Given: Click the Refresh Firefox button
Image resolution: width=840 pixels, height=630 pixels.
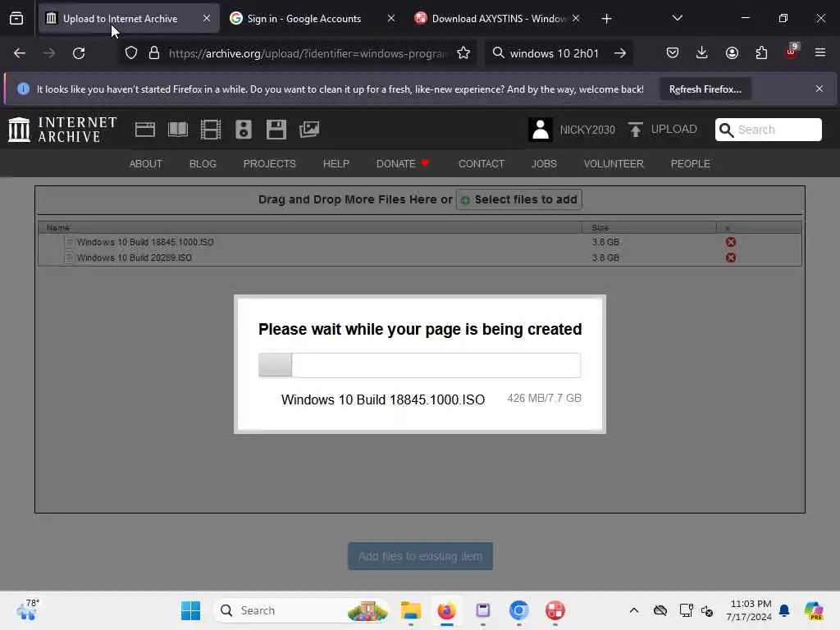Looking at the screenshot, I should [x=705, y=89].
